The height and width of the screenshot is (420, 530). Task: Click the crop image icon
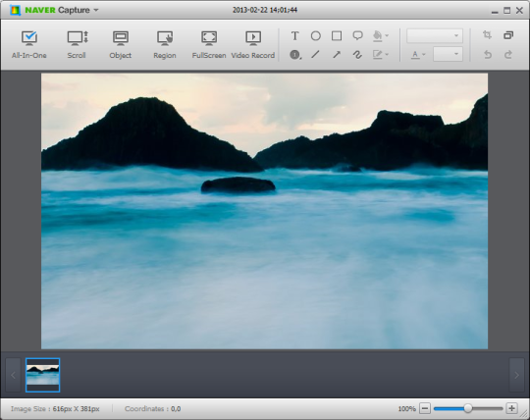tap(487, 34)
